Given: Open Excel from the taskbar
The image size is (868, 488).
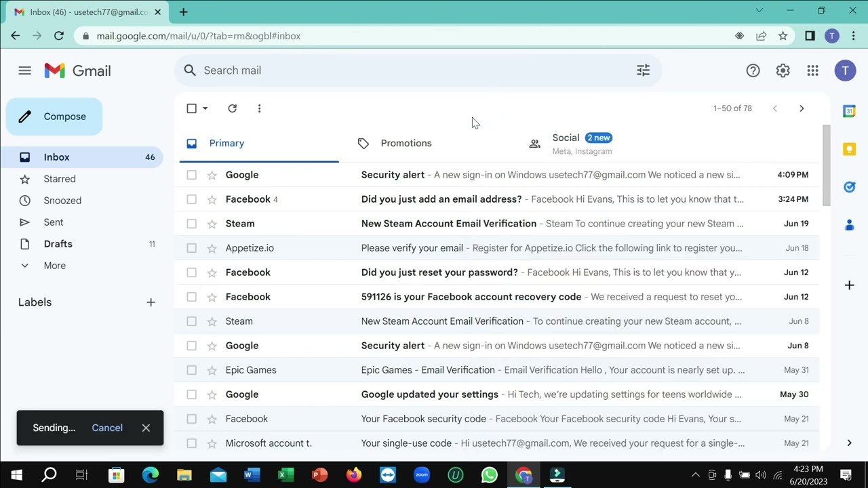Looking at the screenshot, I should point(285,475).
